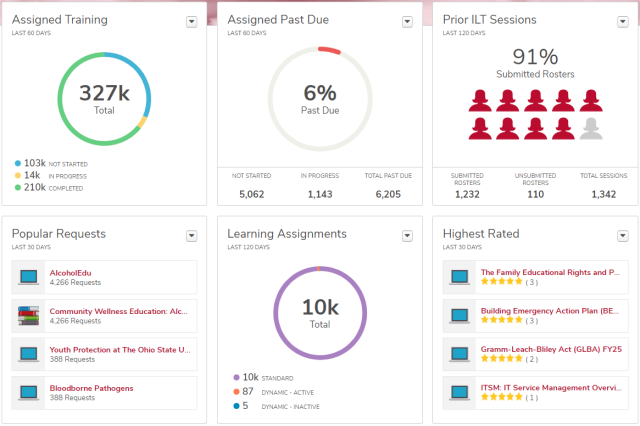
Task: Click the purple Standard legend dot
Action: [236, 377]
